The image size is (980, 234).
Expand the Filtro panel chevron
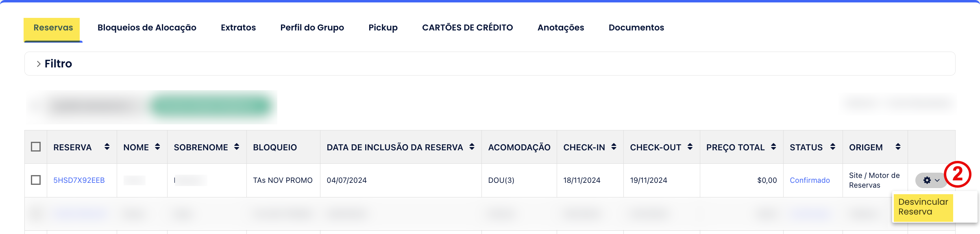pyautogui.click(x=39, y=64)
